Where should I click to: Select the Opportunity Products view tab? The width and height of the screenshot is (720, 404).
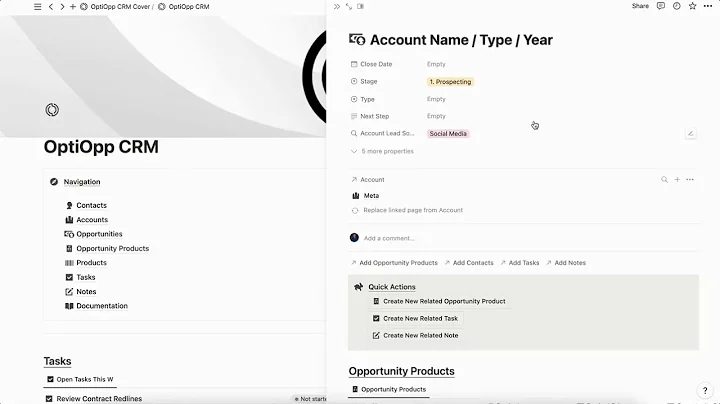tap(389, 389)
